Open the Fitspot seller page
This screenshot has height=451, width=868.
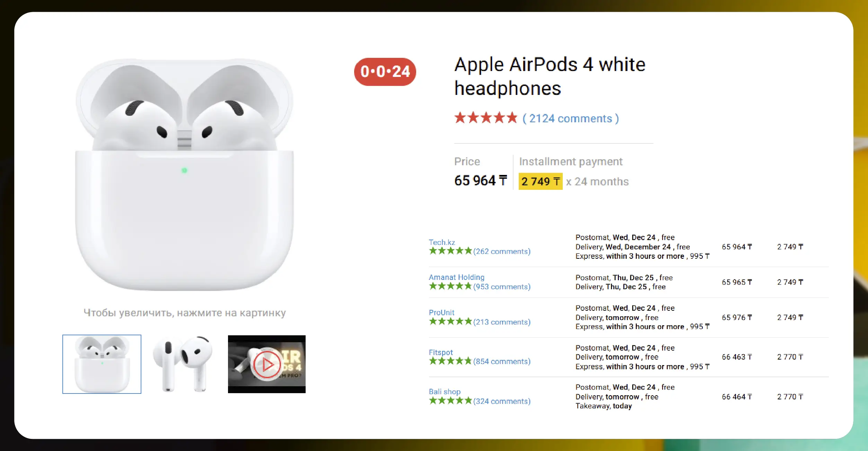[x=440, y=352]
